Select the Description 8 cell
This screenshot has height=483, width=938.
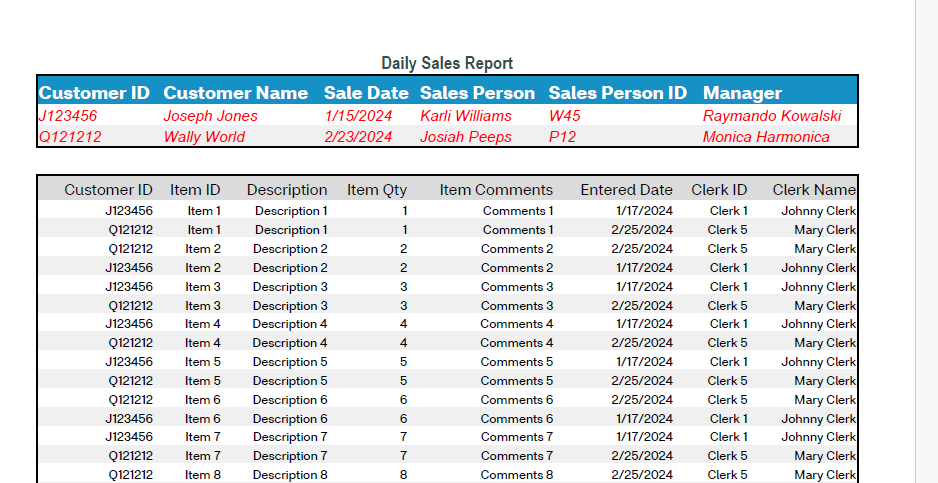290,475
